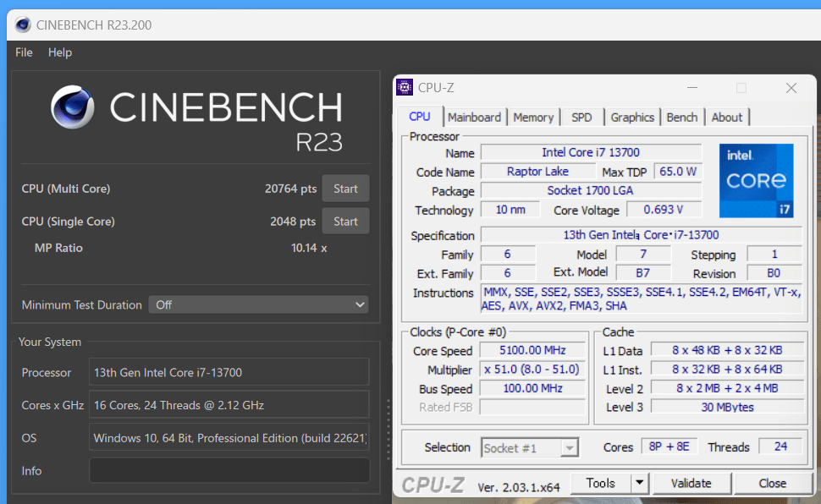The width and height of the screenshot is (821, 504).
Task: Open the Help menu in Cinebench
Action: 60,52
